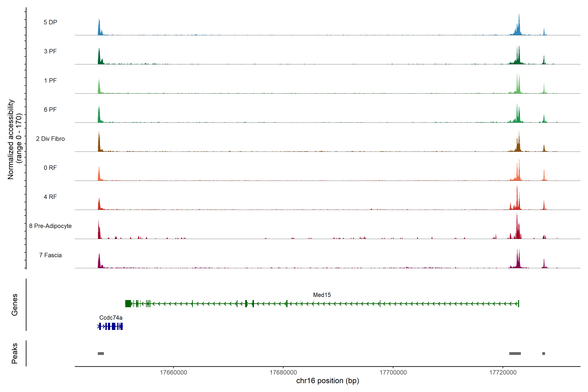Click the Ccdc74a gene label

pyautogui.click(x=111, y=318)
